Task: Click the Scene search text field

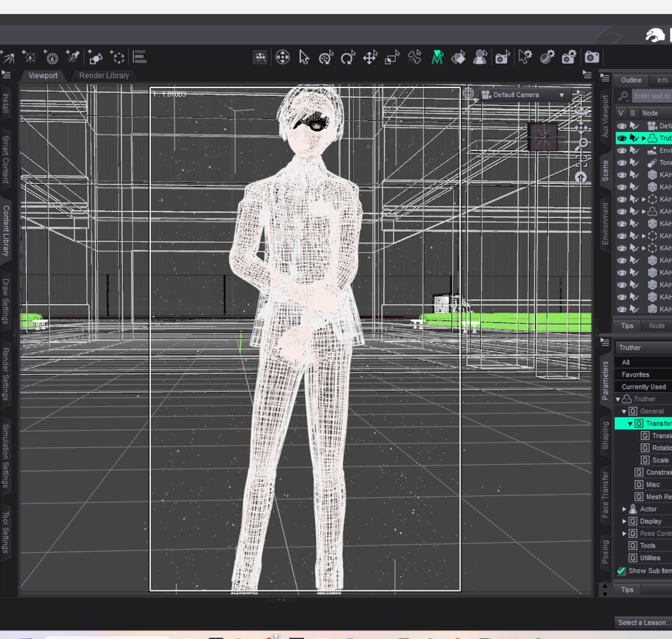Action: (652, 96)
